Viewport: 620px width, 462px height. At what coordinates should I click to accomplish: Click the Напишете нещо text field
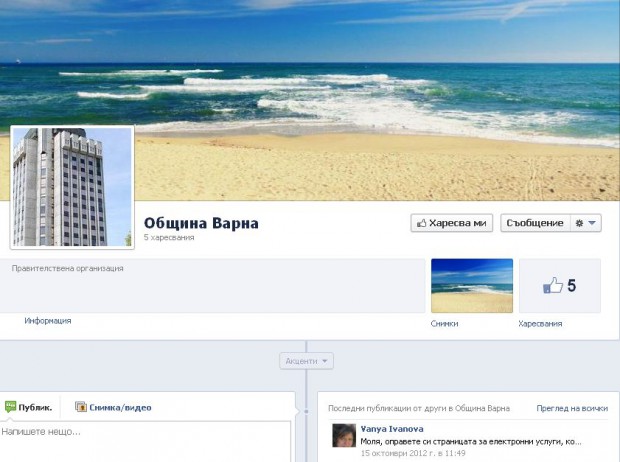click(145, 441)
